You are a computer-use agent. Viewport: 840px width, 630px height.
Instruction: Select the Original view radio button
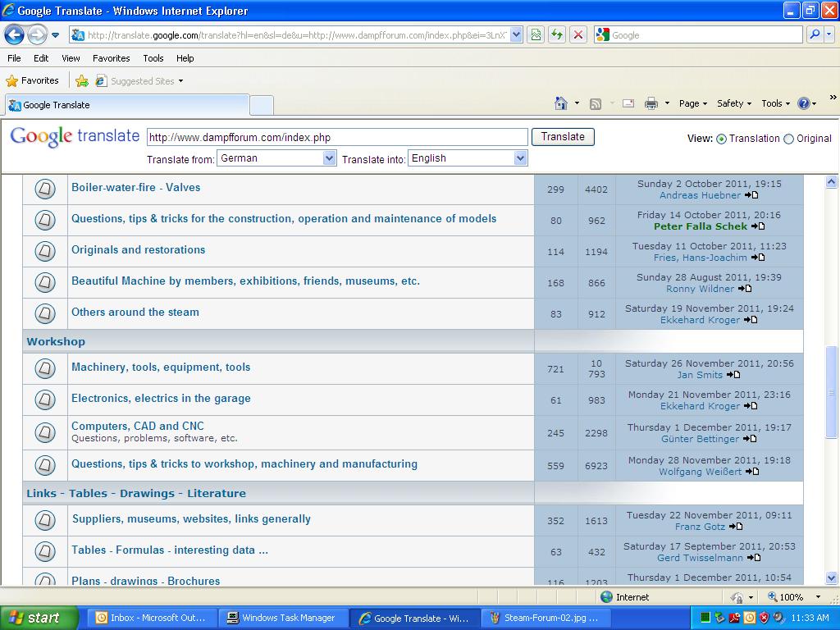click(788, 139)
